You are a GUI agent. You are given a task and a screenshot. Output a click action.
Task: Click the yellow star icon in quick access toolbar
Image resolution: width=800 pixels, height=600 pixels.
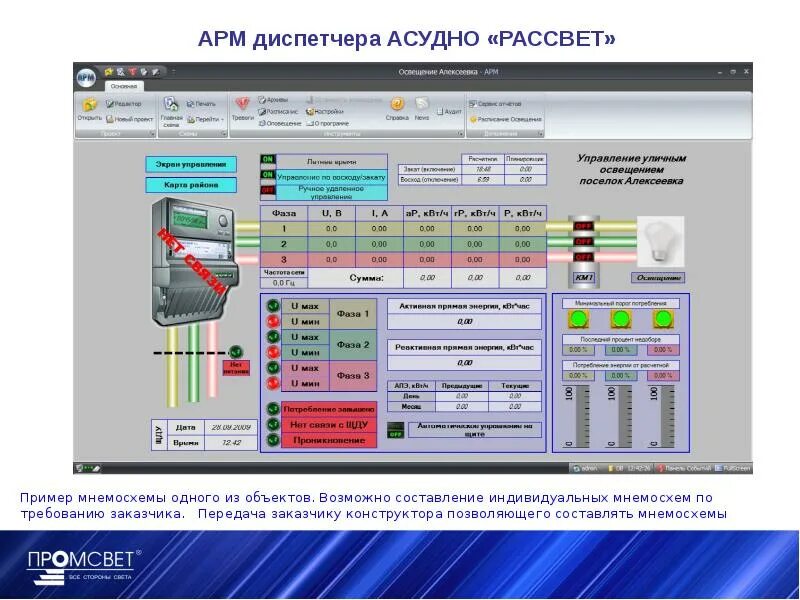[108, 72]
